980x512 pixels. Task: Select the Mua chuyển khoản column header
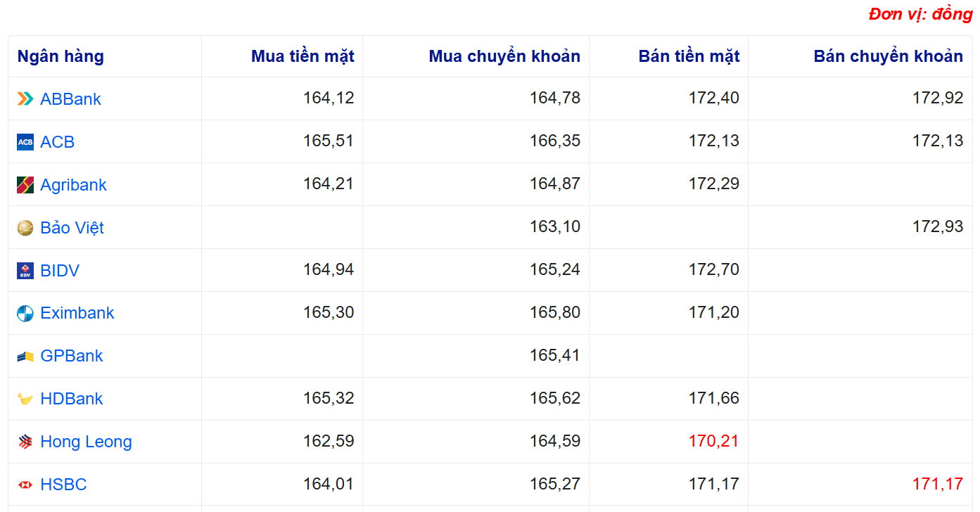pos(504,56)
